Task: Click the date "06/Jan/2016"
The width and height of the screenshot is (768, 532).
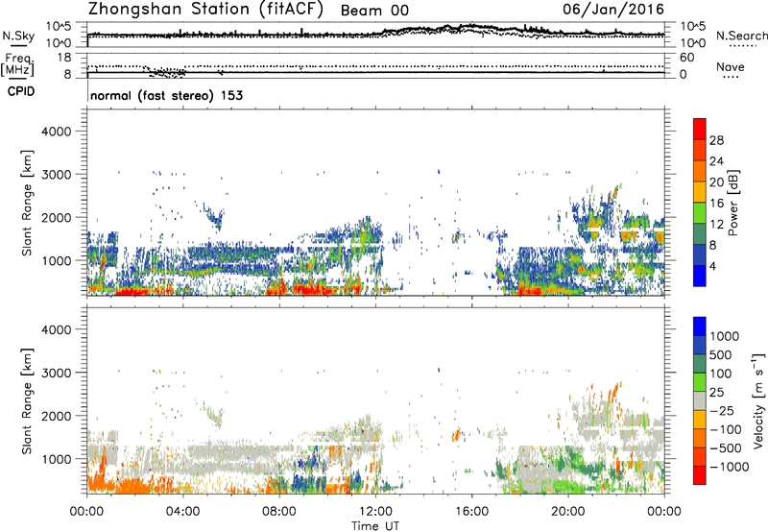Action: click(613, 10)
